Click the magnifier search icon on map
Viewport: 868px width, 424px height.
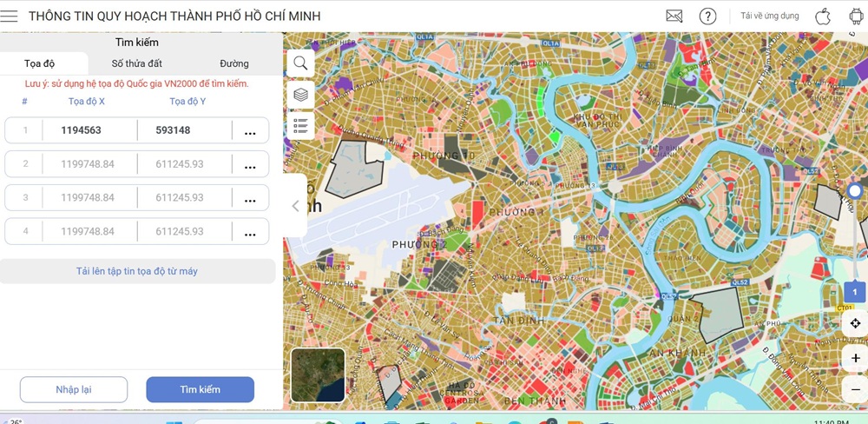click(x=300, y=63)
